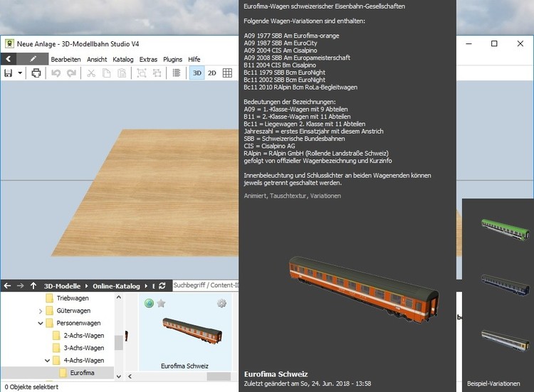This screenshot has width=534, height=392.
Task: Expand the breadcrumb arrow after Online-Katalog
Action: click(x=146, y=286)
